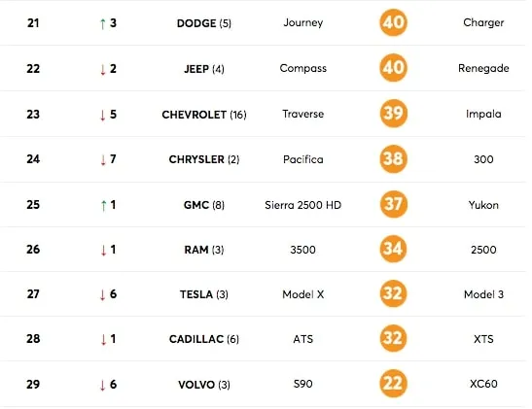Click the Renegade model in Jeep row
Viewport: 532px width, 409px height.
[483, 68]
